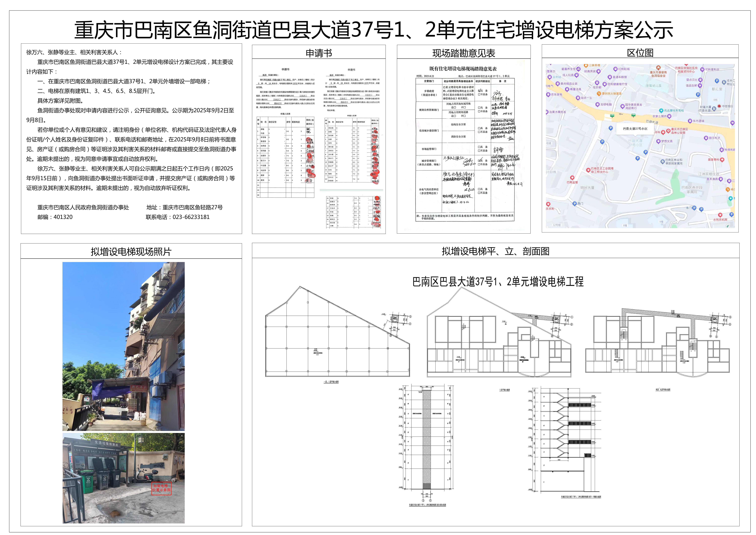Click the 讯达摩托车驾校 teal marker
The image size is (756, 535).
[661, 111]
